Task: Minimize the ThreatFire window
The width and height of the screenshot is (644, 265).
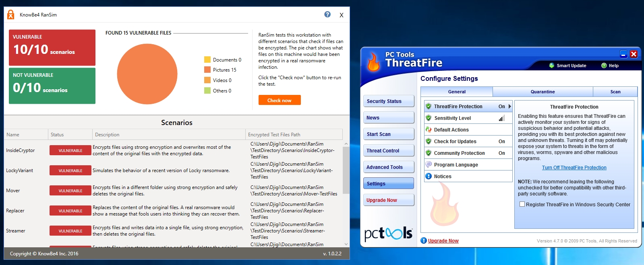Action: pyautogui.click(x=623, y=54)
